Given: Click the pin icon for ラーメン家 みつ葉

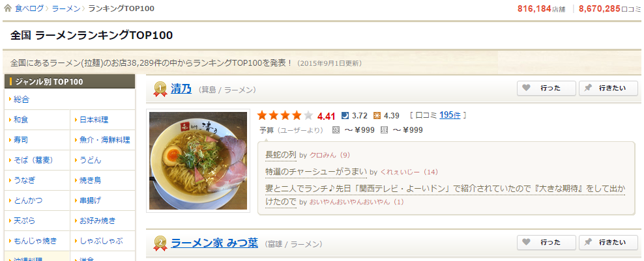Looking at the screenshot, I should (x=588, y=242).
